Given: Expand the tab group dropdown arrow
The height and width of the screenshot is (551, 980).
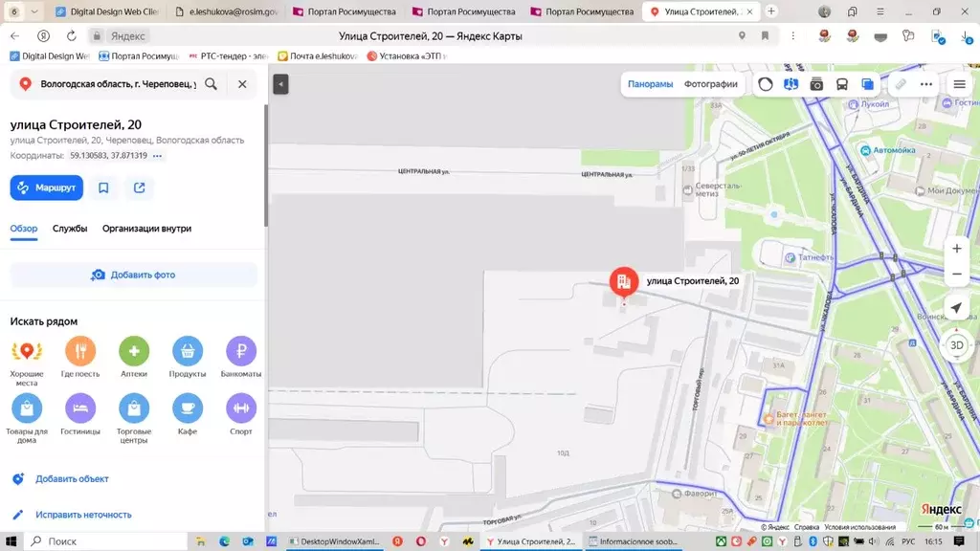Looking at the screenshot, I should 34,11.
